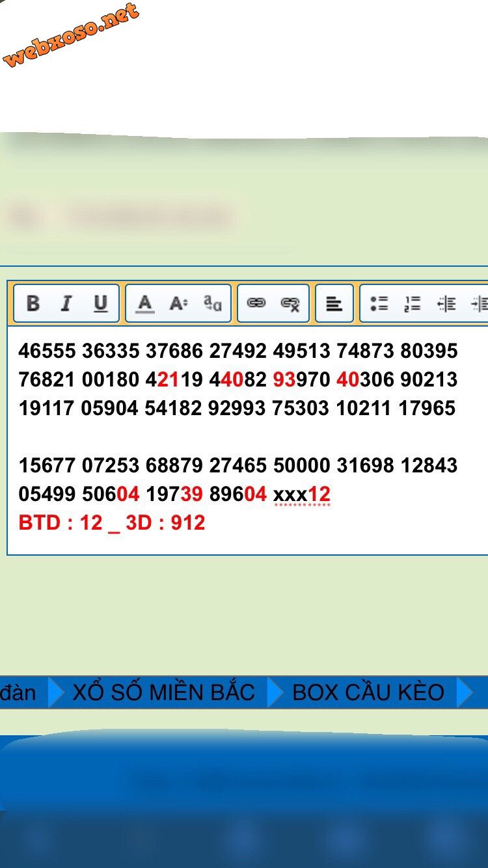Viewport: 488px width, 868px height.
Task: Click the remove link icon
Action: [290, 303]
